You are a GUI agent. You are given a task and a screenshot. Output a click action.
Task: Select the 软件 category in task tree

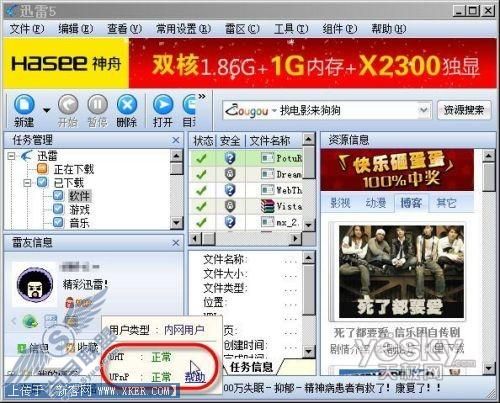click(79, 196)
